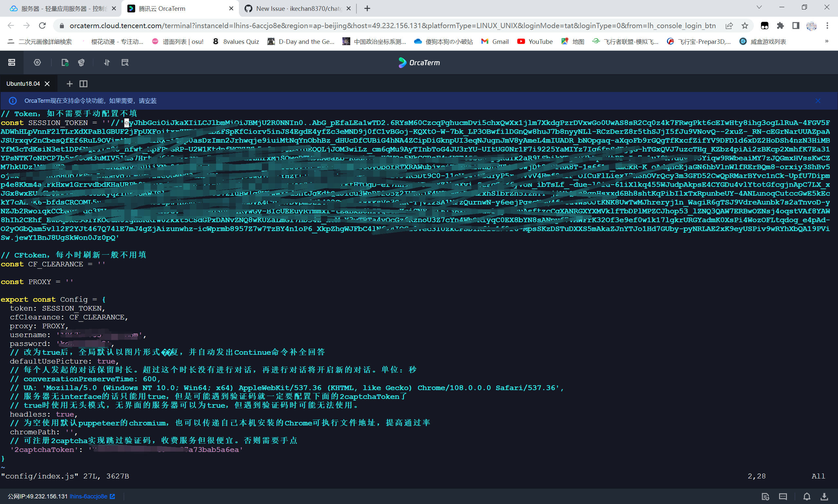Click the T-shaped tool icon in the toolbar

coord(81,63)
